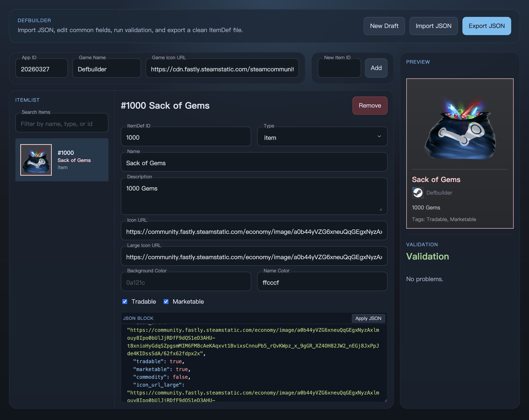Click the Steam game icon beside Defbuilder
Viewport: 529px width, 420px height.
[418, 193]
